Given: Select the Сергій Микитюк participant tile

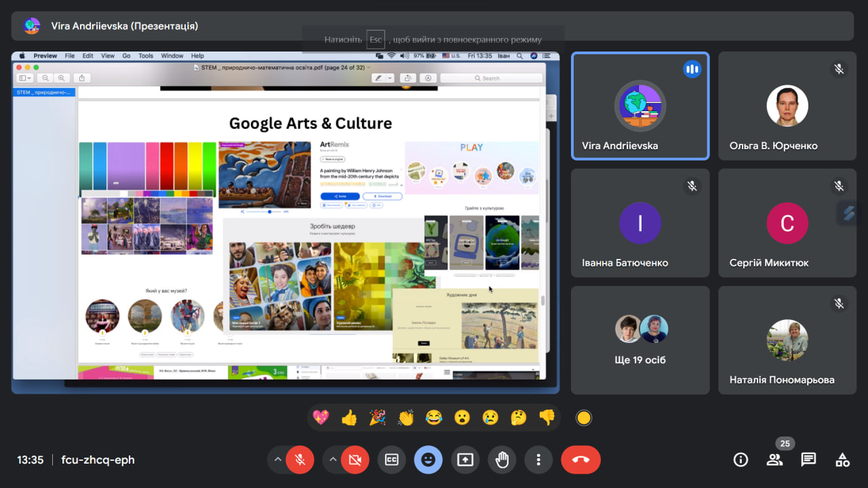Looking at the screenshot, I should 787,223.
